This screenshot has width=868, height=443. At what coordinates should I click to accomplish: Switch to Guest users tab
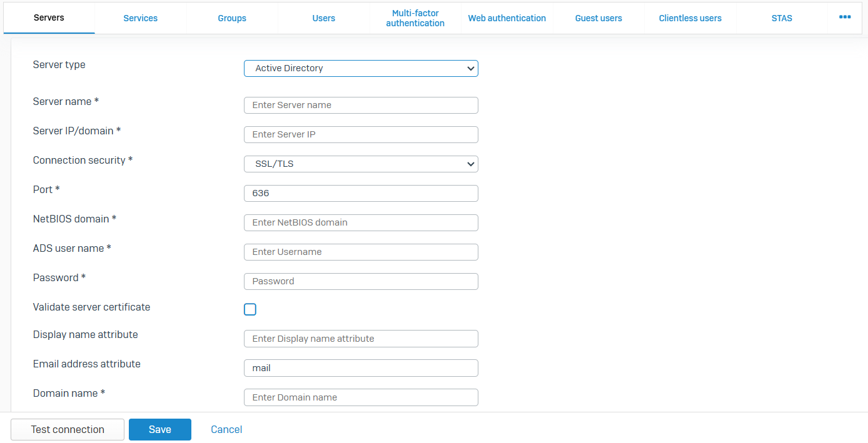pyautogui.click(x=598, y=18)
